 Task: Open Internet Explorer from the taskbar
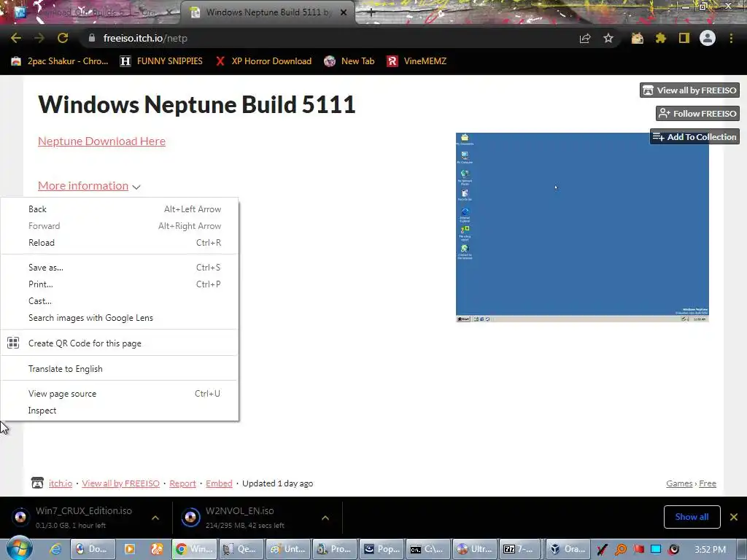click(55, 549)
